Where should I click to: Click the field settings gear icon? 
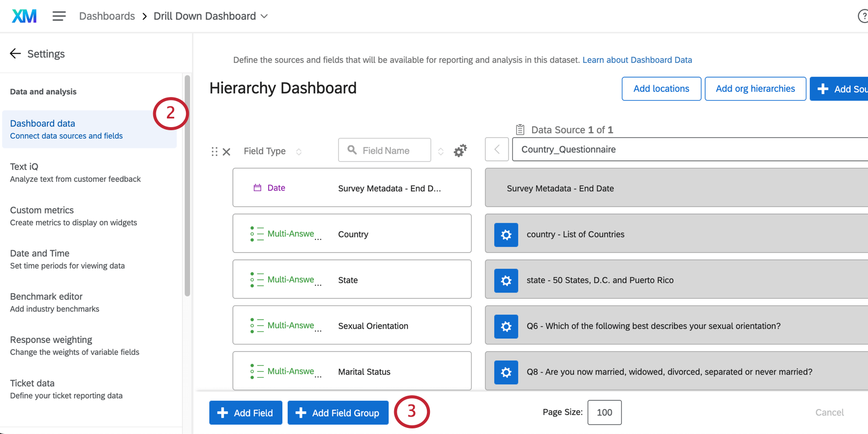point(460,151)
